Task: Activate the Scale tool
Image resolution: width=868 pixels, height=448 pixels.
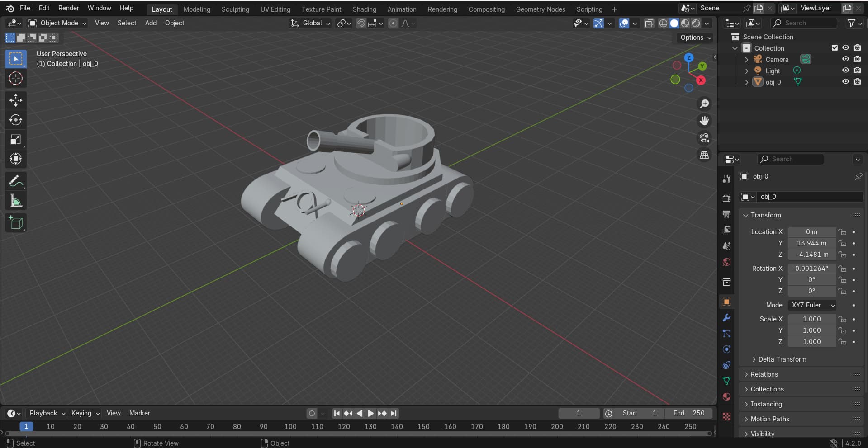Action: coord(16,140)
